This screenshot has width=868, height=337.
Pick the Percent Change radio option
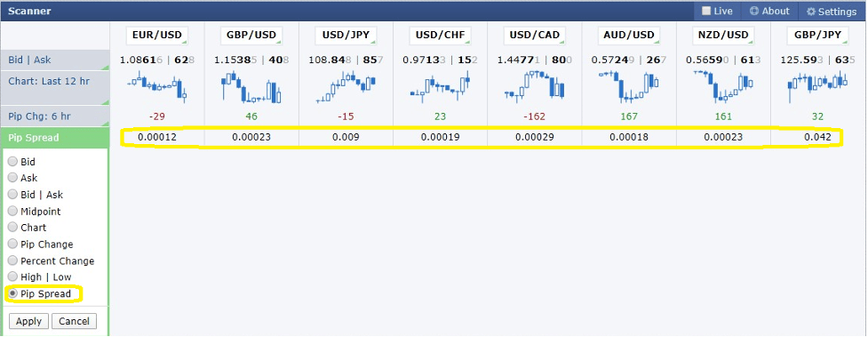(12, 261)
